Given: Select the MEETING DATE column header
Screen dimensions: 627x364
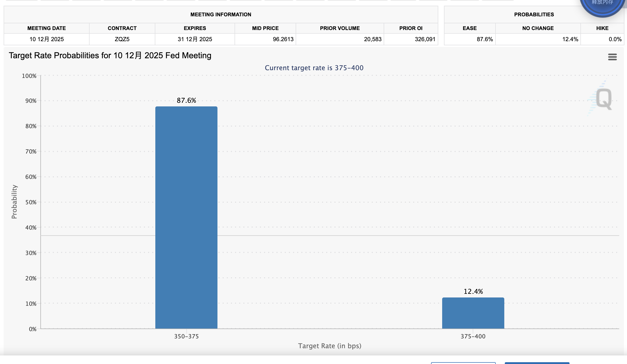Looking at the screenshot, I should point(47,28).
